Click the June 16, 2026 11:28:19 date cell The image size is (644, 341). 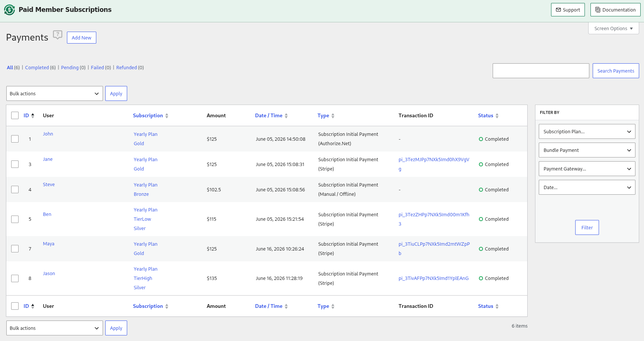pyautogui.click(x=279, y=278)
